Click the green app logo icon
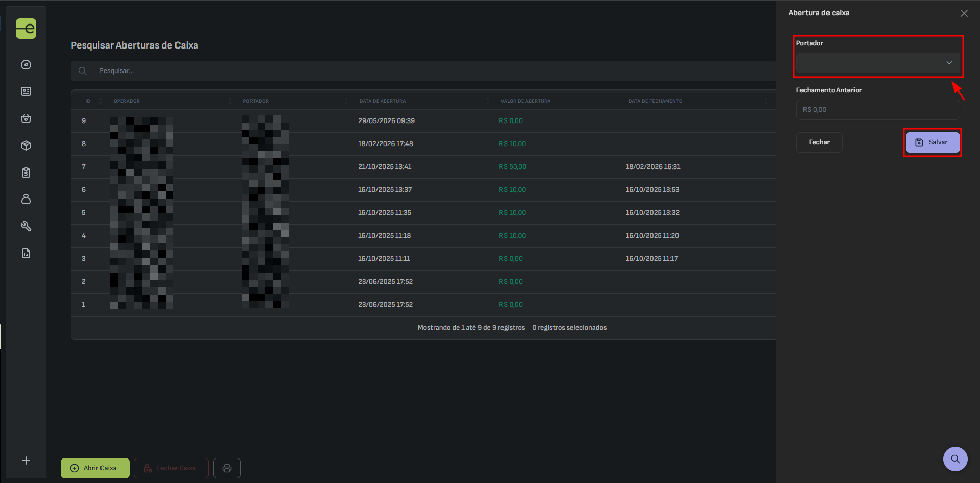This screenshot has height=483, width=980. (x=26, y=29)
